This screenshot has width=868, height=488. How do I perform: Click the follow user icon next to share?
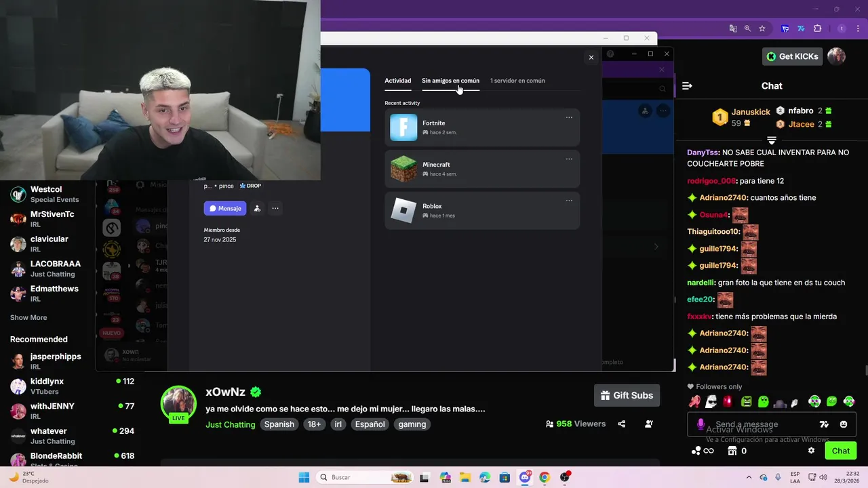(649, 424)
